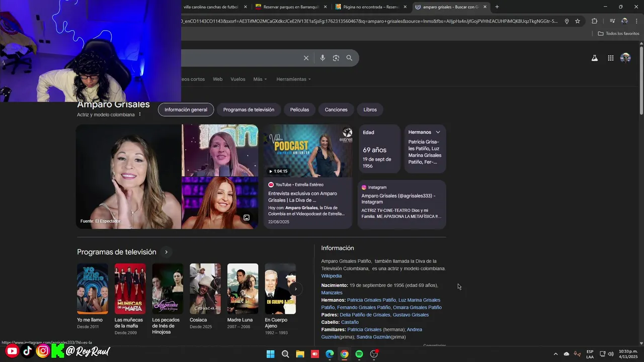Screen dimensions: 644x362
Task: Open 'Gustavo Grisales' link
Action: point(411,315)
